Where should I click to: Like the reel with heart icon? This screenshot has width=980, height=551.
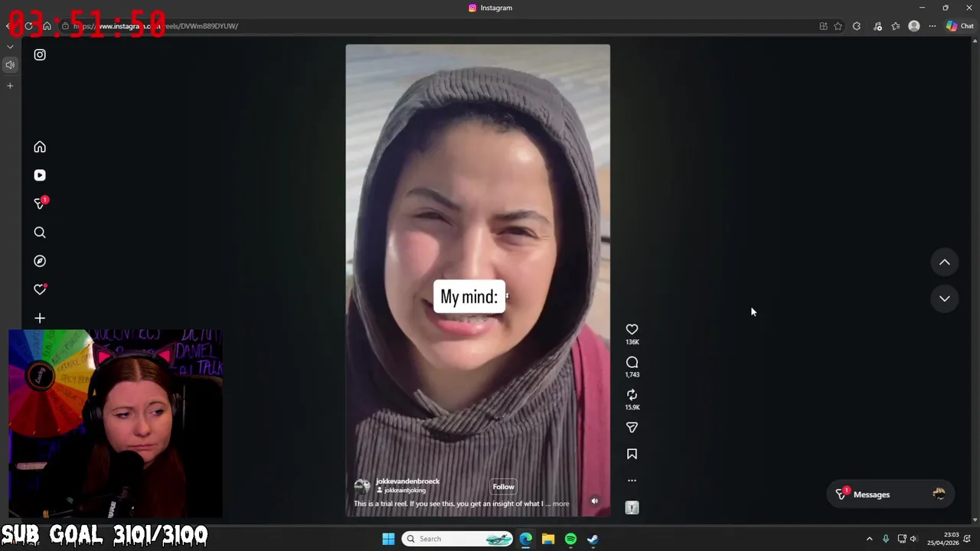(x=632, y=330)
